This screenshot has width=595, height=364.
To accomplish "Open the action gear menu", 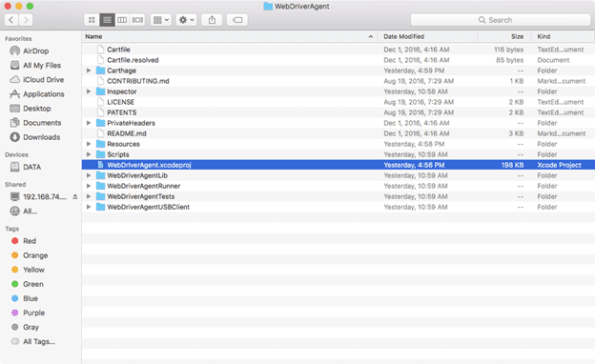I will (x=186, y=20).
